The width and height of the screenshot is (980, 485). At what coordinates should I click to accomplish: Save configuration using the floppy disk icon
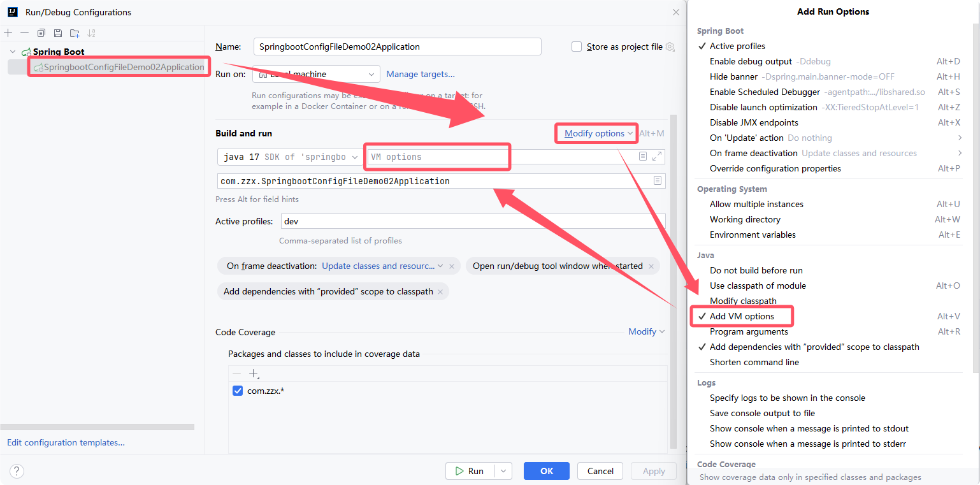[x=58, y=33]
